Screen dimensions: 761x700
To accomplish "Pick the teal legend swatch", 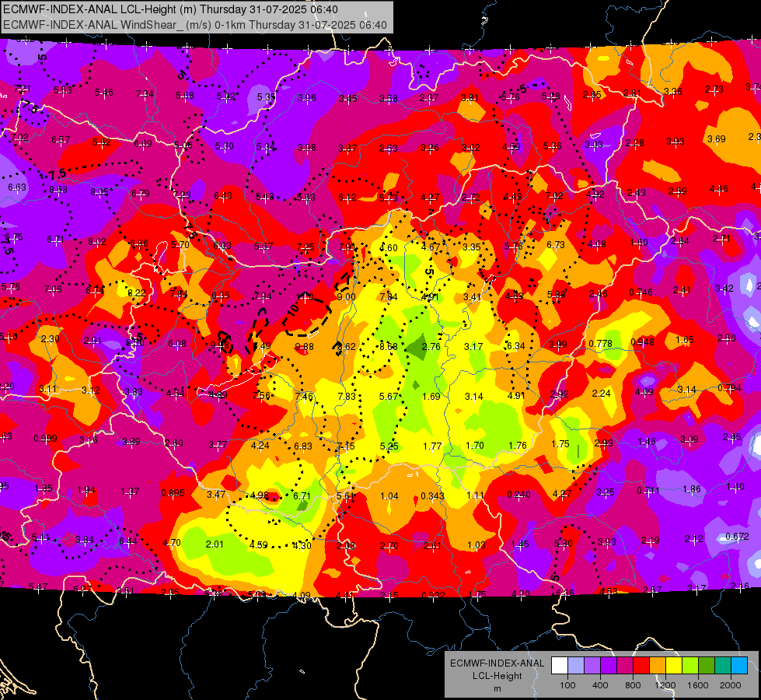I will pos(723,666).
